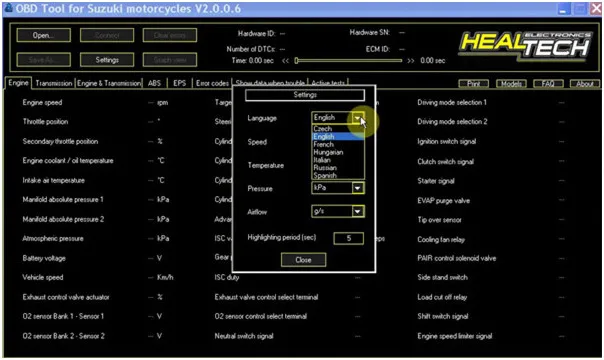Click the Side stand switch label
Screen dimensions: 604x360
pyautogui.click(x=443, y=277)
